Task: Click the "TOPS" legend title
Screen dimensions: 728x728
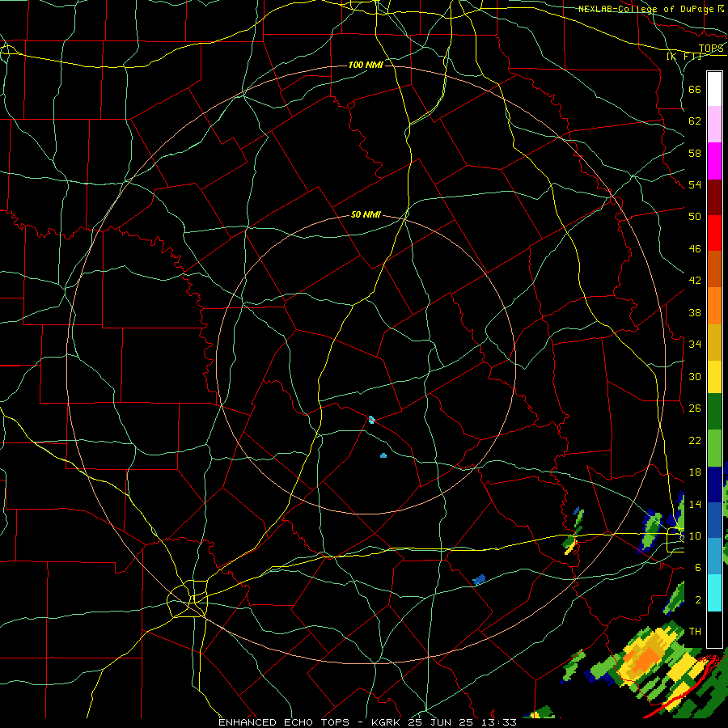Action: point(711,49)
